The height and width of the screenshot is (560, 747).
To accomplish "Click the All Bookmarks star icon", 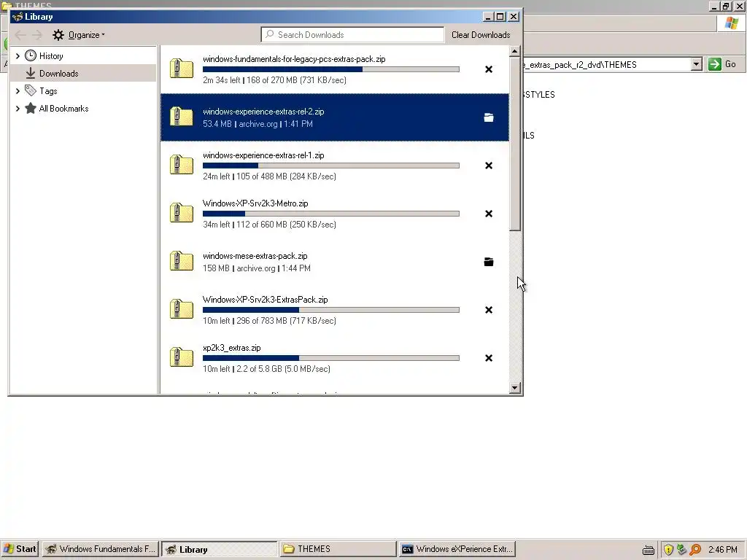I will 31,108.
